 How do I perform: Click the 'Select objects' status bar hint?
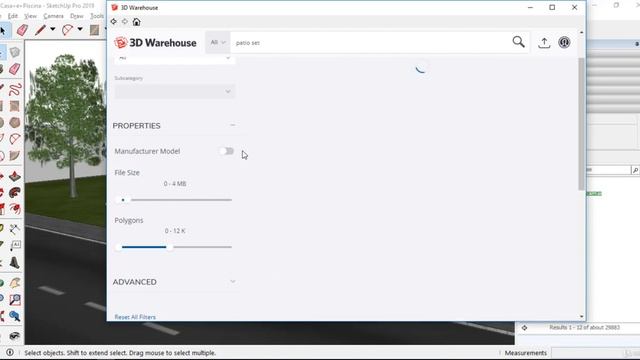[120, 353]
